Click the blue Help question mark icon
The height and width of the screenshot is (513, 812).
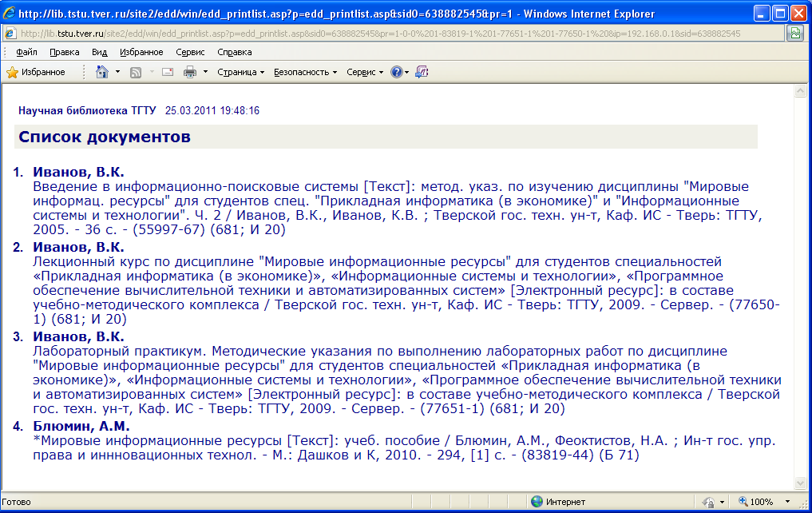tap(396, 72)
